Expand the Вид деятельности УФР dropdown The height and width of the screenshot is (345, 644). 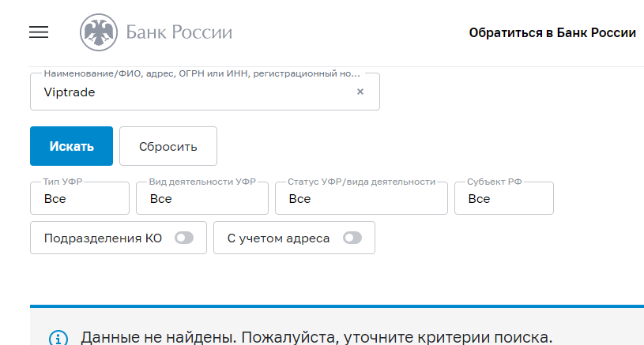(x=201, y=198)
